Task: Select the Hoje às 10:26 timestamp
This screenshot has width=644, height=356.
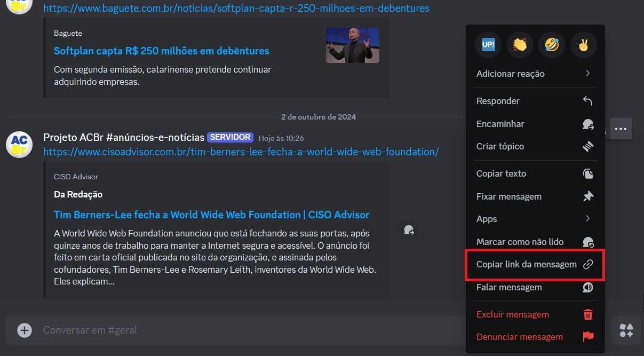Action: click(x=281, y=138)
